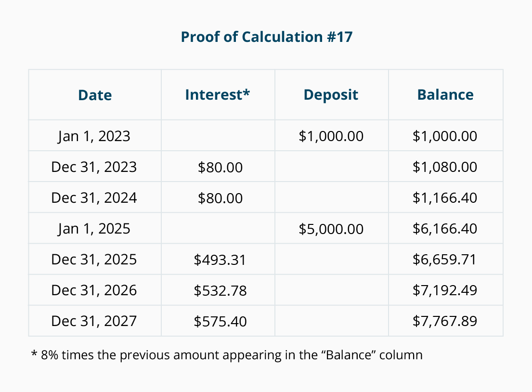The height and width of the screenshot is (392, 532).
Task: Click the $493.31 interest amount
Action: point(220,260)
